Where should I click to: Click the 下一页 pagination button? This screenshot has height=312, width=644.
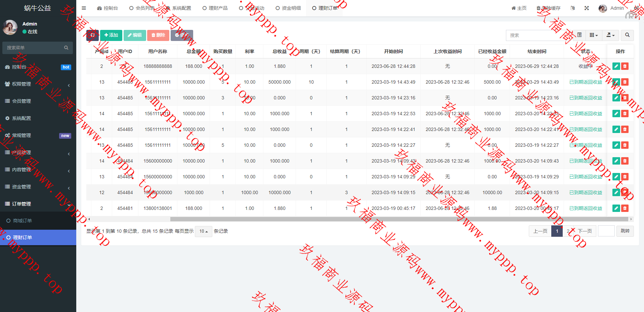tap(585, 231)
